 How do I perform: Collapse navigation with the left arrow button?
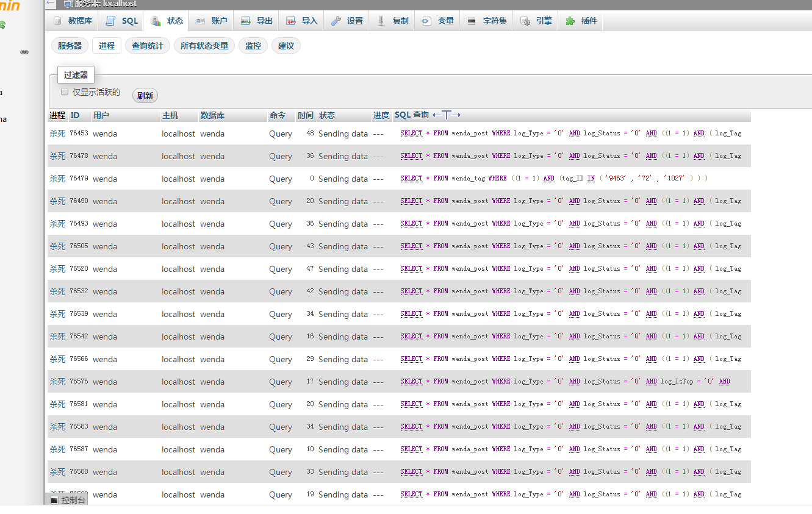click(x=51, y=3)
